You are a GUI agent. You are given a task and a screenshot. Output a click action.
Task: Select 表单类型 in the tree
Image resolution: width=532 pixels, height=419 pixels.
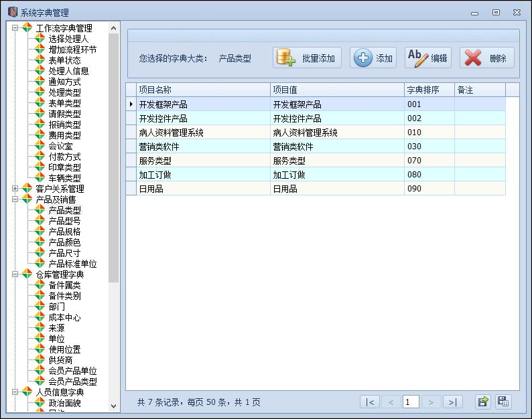pos(64,103)
